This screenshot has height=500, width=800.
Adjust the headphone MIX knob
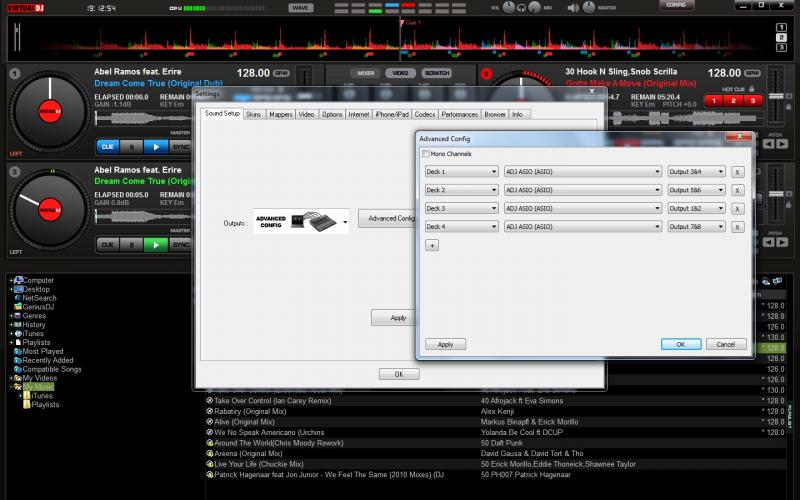(534, 8)
